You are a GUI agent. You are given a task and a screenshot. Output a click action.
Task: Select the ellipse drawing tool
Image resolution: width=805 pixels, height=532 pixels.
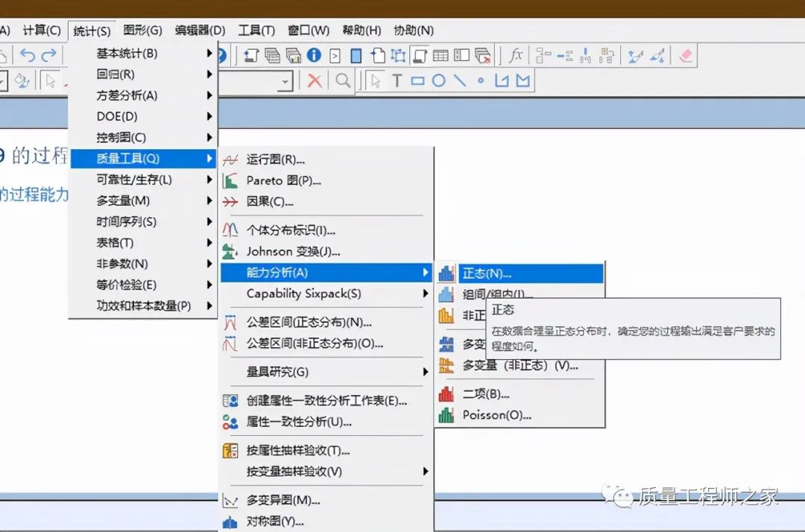(x=439, y=80)
